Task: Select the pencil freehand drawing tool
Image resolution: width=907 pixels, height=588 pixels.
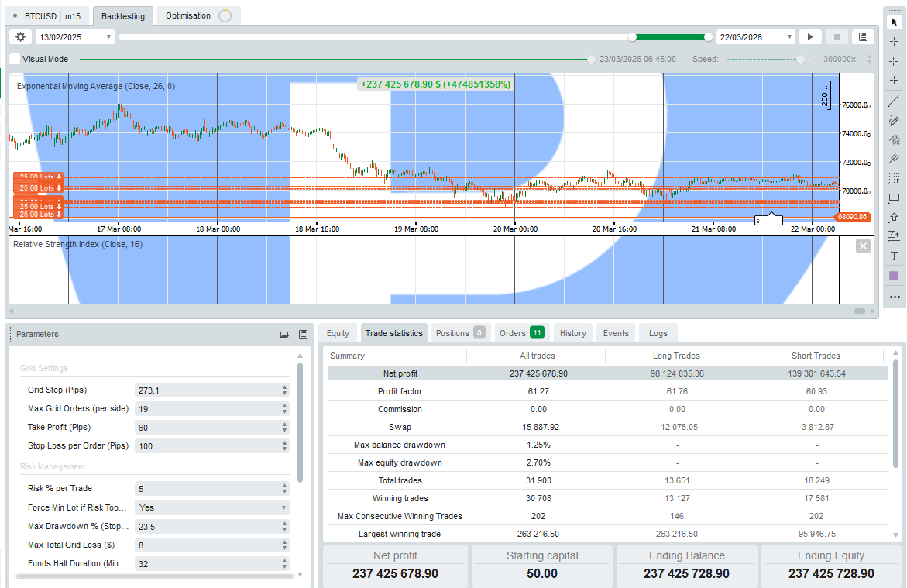Action: click(x=894, y=119)
